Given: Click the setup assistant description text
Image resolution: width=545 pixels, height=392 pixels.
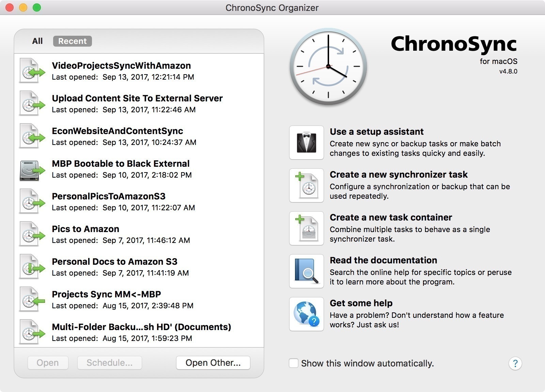Looking at the screenshot, I should (x=415, y=148).
